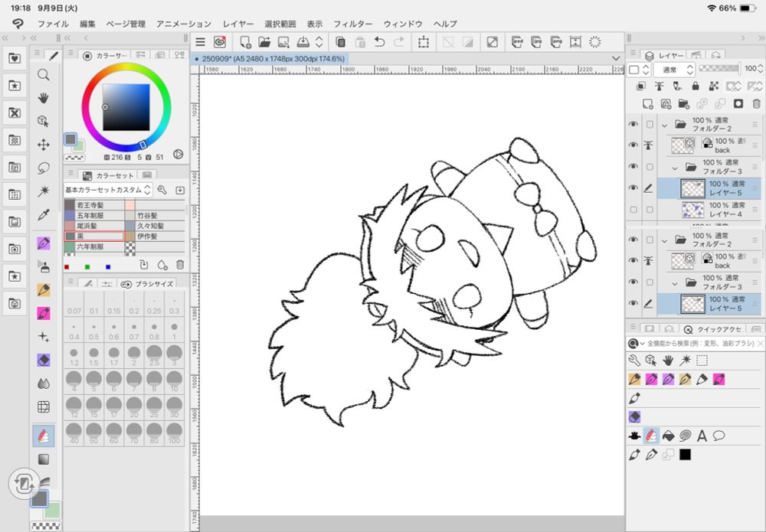Choose brush size 0.07

(74, 305)
